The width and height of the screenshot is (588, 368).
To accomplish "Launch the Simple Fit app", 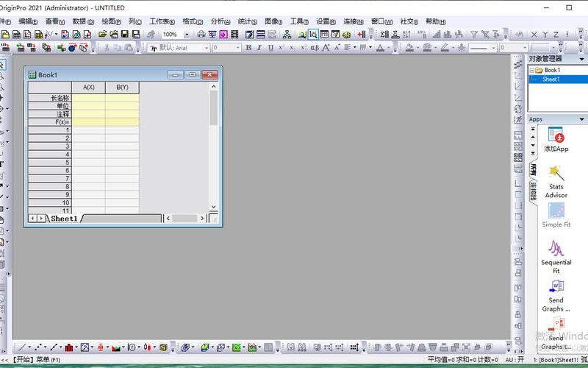I will (556, 215).
